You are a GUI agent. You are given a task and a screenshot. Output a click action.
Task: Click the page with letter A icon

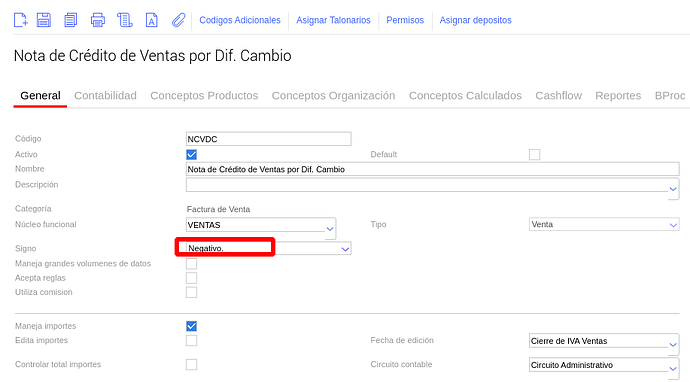pos(151,20)
